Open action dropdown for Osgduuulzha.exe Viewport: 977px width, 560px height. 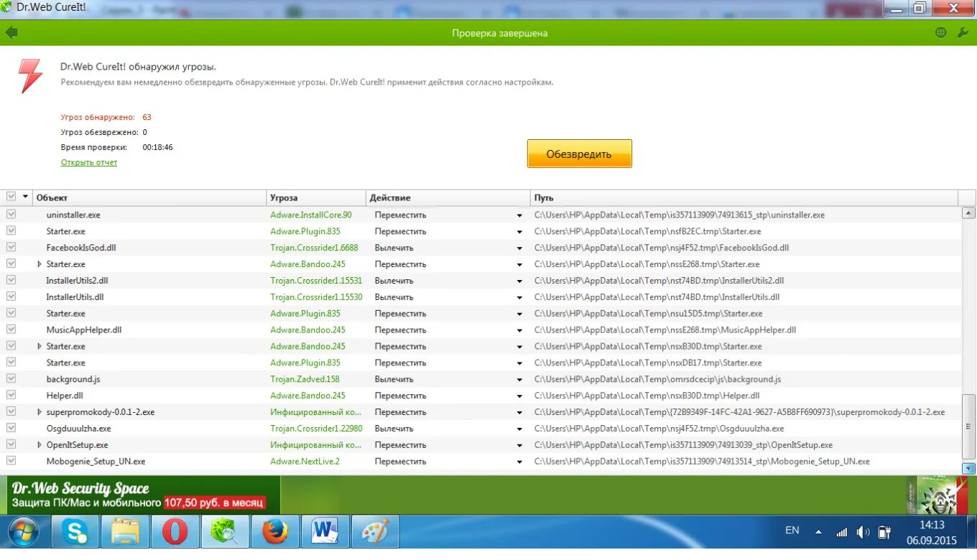coord(519,429)
